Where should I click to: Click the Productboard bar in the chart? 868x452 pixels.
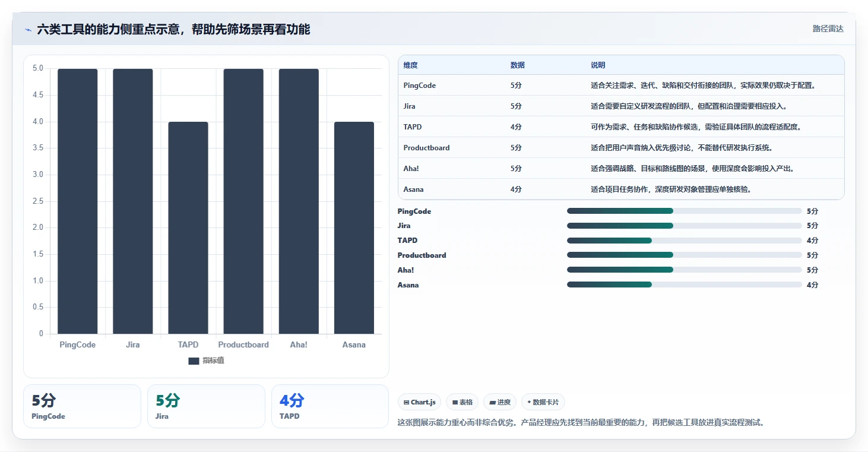[x=243, y=201]
